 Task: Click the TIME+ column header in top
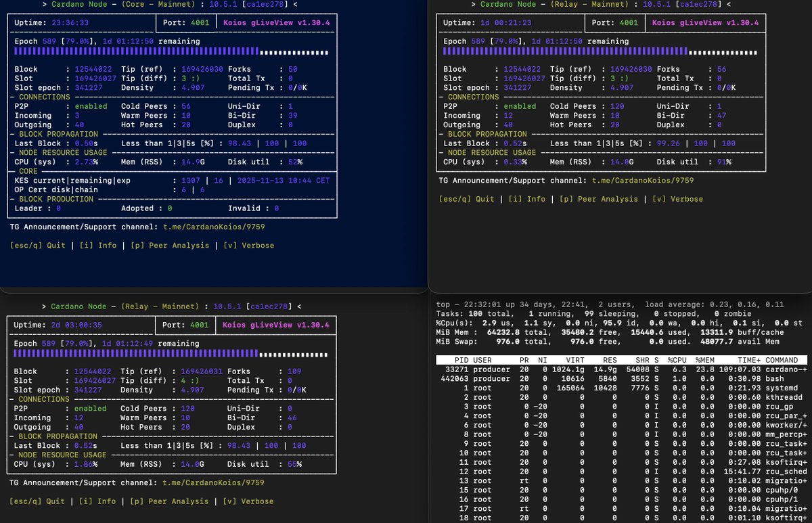click(x=748, y=361)
